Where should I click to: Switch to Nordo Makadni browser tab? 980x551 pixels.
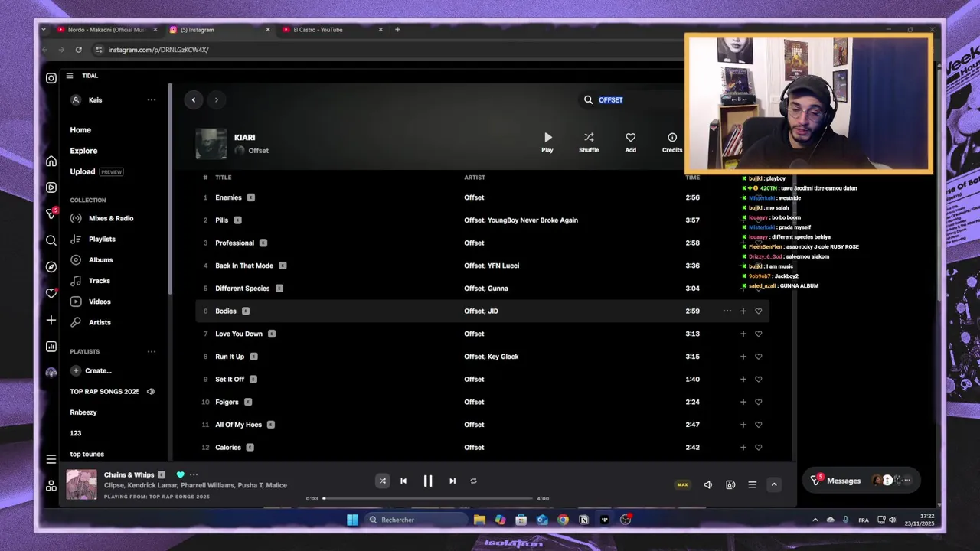click(106, 30)
